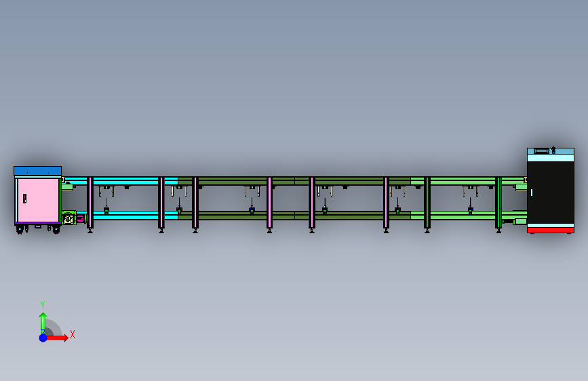Click the white handle on the black cabinet
Screen dimensions: 588x381
tap(532, 193)
